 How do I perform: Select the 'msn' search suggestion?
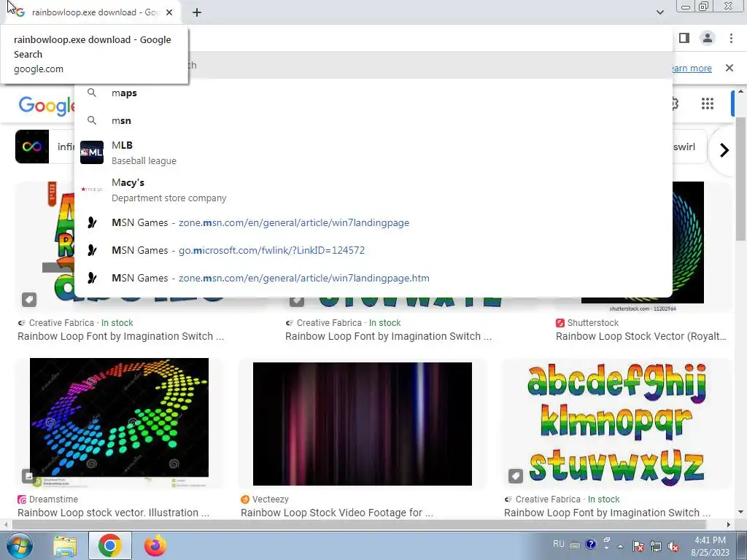373,120
